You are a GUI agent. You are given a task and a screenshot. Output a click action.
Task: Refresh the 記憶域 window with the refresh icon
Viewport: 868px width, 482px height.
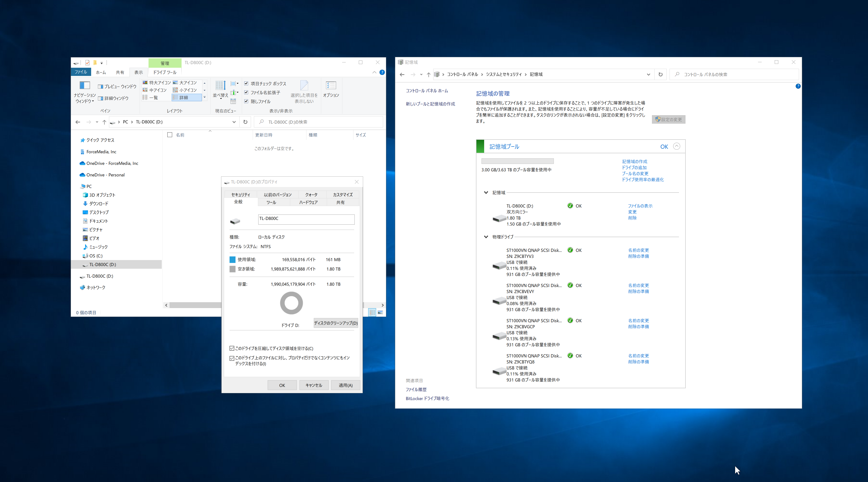pos(660,74)
